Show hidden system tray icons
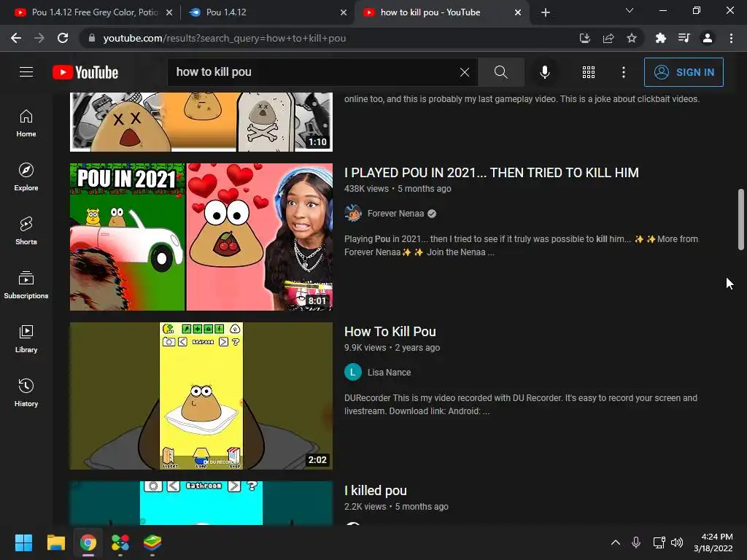Viewport: 747px width, 560px height. [x=616, y=542]
